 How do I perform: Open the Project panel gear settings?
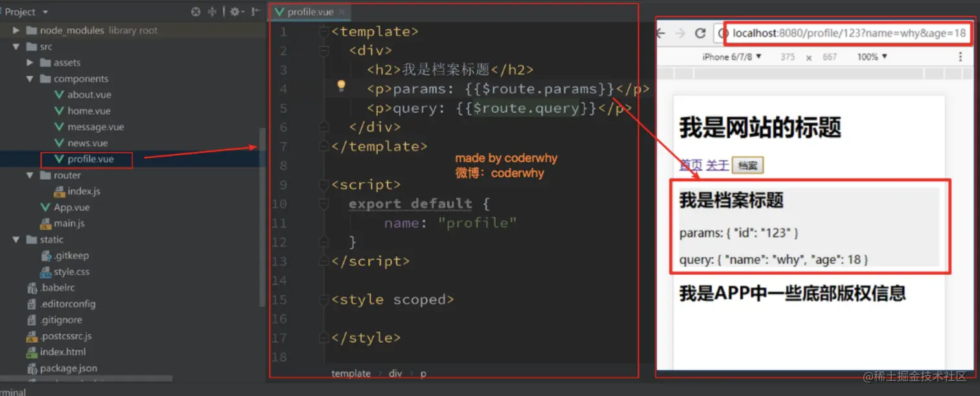[236, 12]
